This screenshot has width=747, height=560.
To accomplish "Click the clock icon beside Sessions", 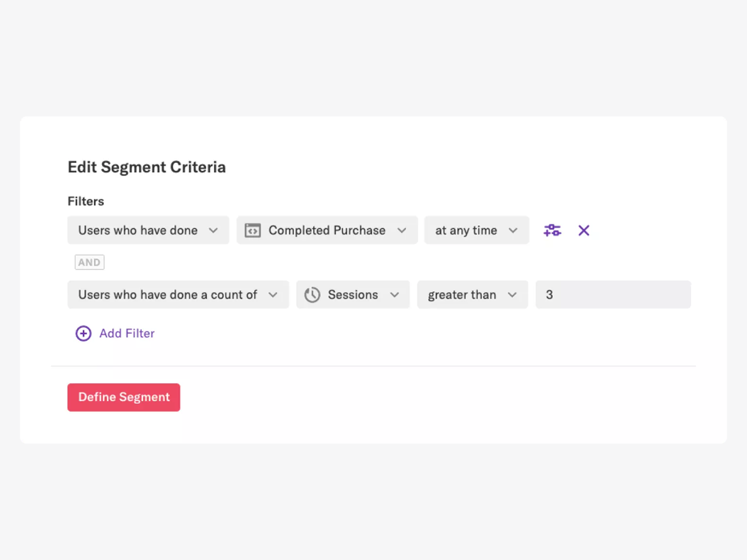I will [x=312, y=294].
